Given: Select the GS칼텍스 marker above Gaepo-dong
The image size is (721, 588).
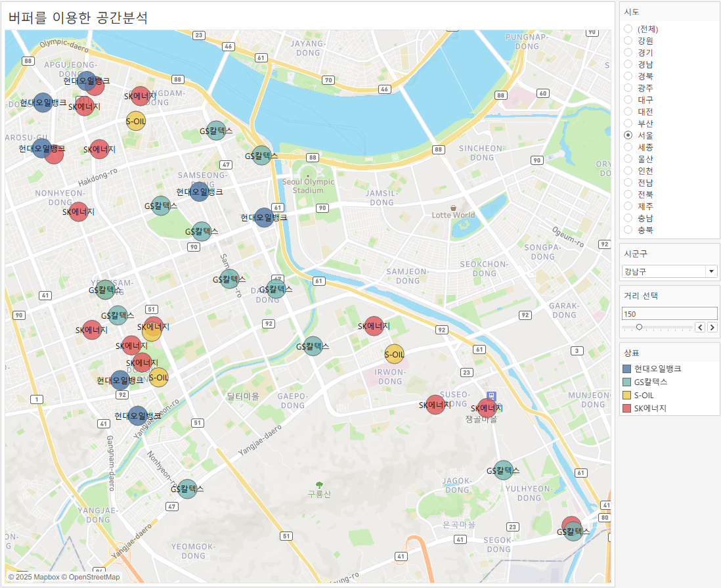Looking at the screenshot, I should pos(313,346).
